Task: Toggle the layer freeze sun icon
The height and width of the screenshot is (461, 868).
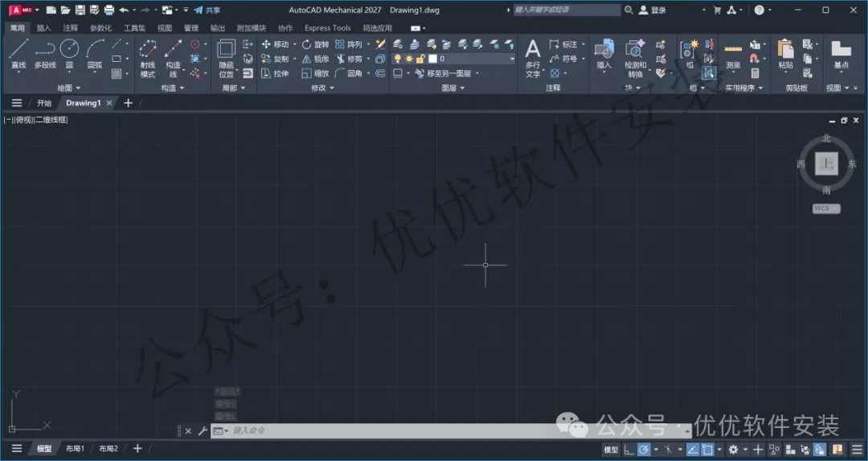Action: [x=409, y=59]
